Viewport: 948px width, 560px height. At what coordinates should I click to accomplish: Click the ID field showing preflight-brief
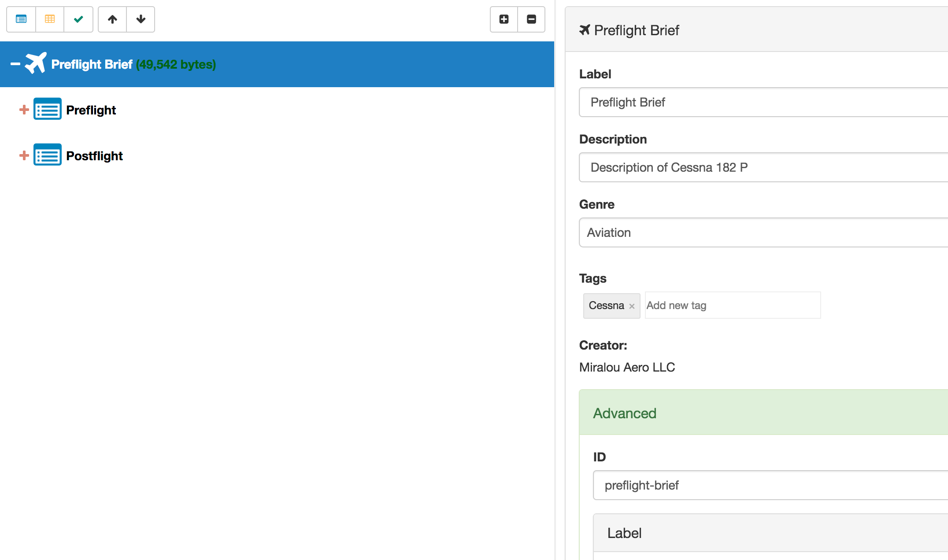click(770, 485)
